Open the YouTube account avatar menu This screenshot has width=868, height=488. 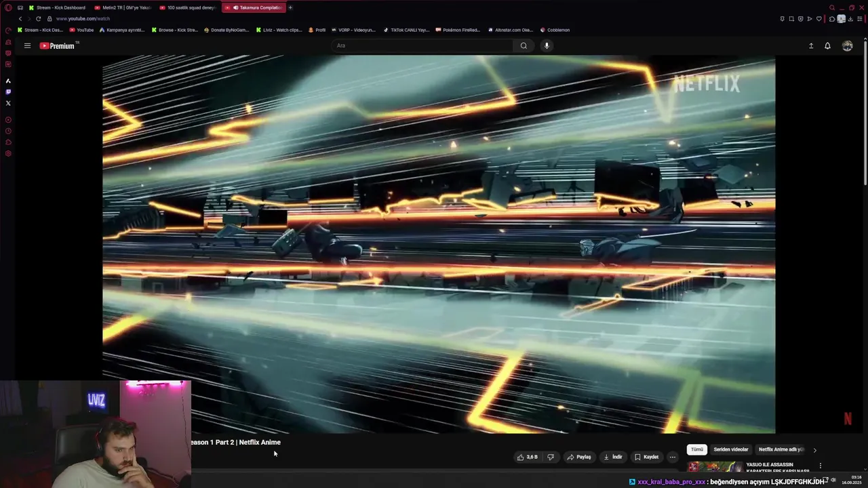coord(847,45)
